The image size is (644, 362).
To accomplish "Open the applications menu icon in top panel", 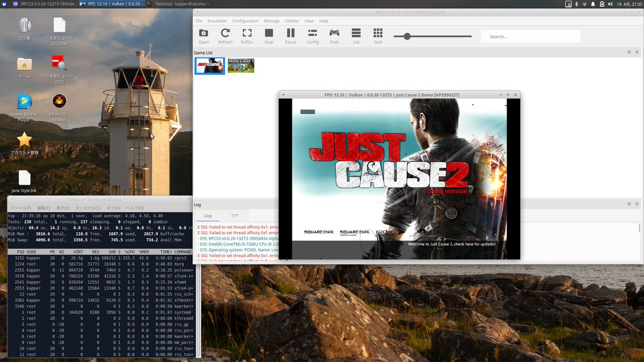I will pyautogui.click(x=5, y=4).
